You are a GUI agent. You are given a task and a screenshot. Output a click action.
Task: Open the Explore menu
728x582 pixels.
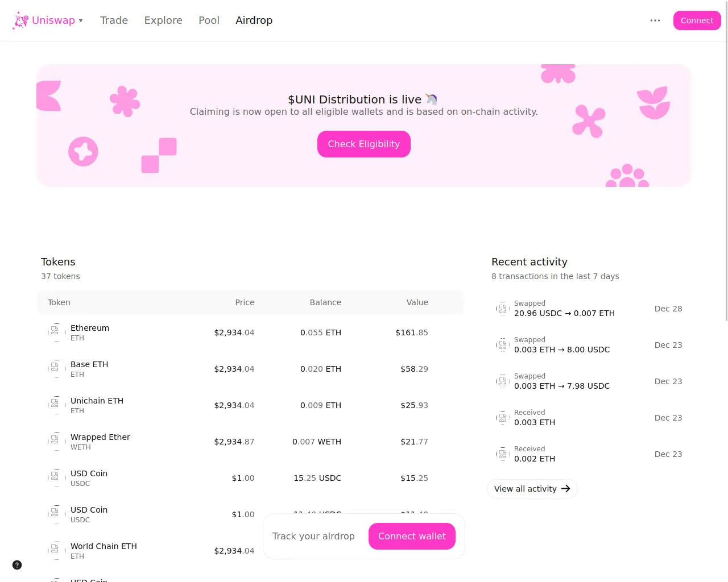tap(163, 20)
